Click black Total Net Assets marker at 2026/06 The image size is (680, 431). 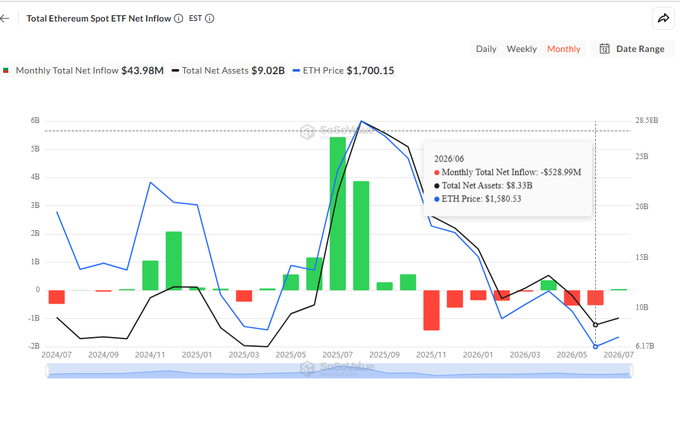(x=595, y=325)
